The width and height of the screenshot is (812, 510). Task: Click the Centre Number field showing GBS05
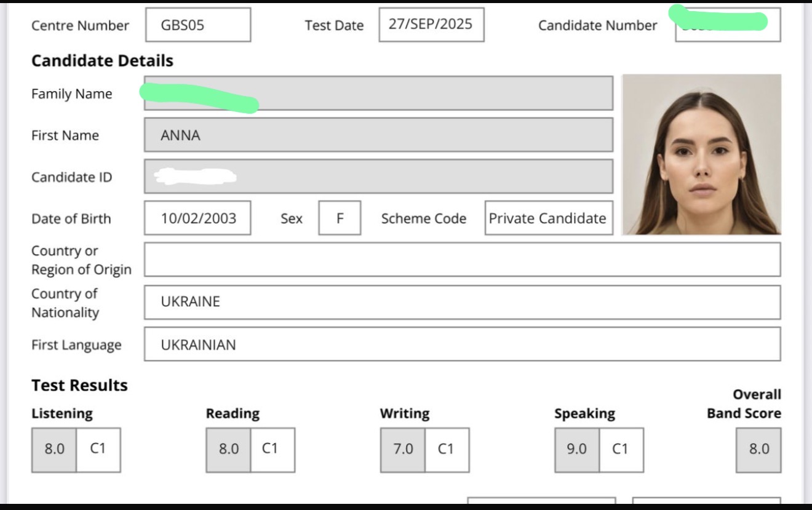click(198, 25)
